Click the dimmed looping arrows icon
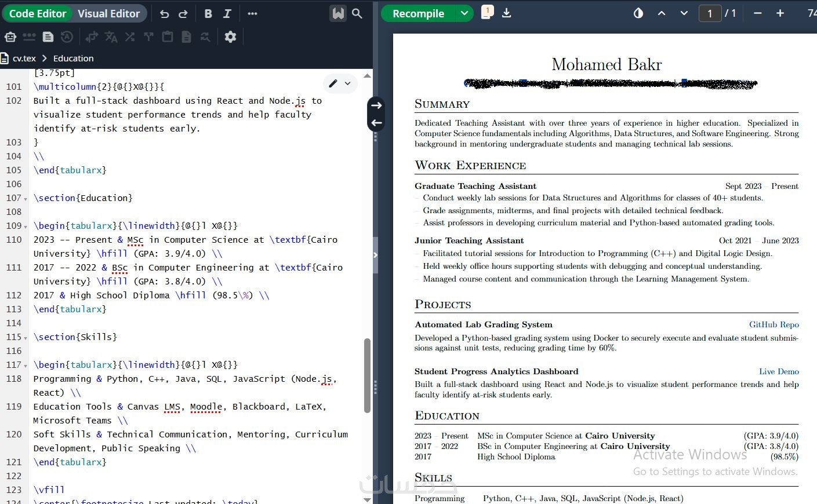 pos(92,37)
